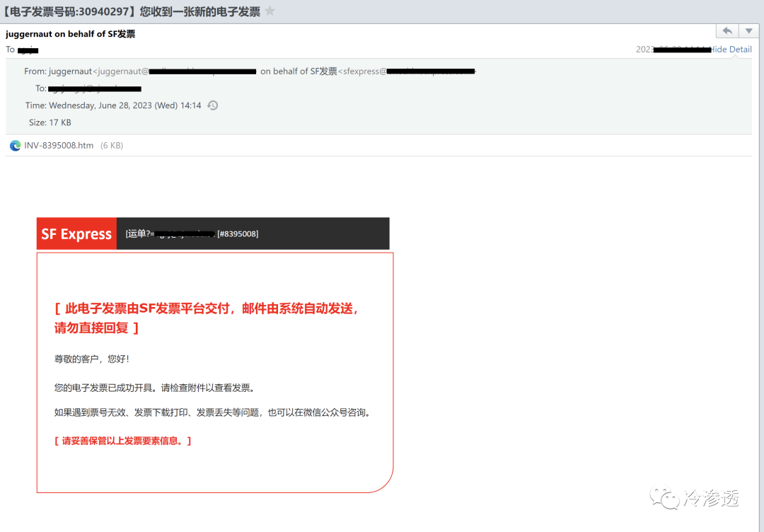The height and width of the screenshot is (532, 764).
Task: Click the sfexpress@ on-behalf-of address
Action: [407, 71]
